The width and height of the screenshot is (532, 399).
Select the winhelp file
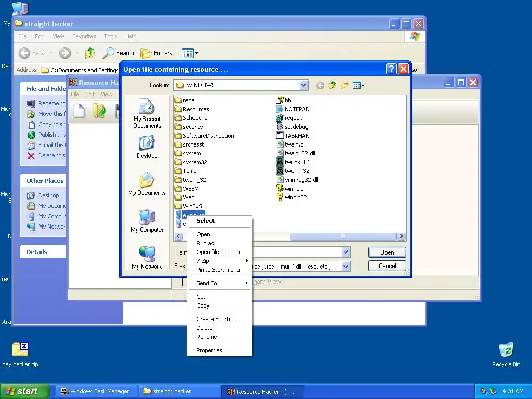(x=290, y=188)
